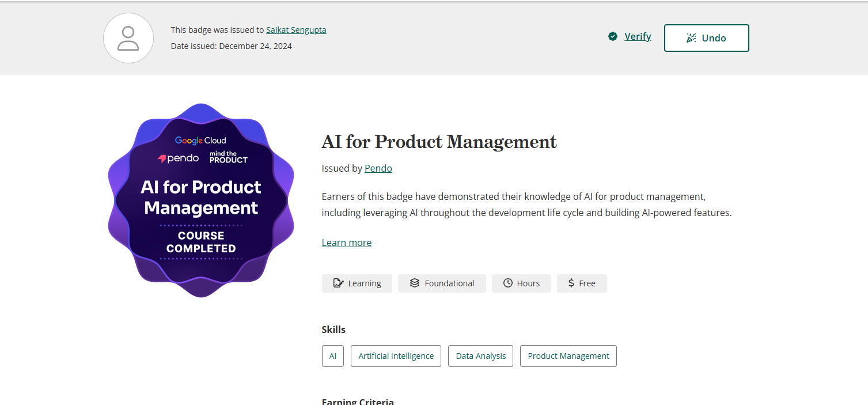The width and height of the screenshot is (868, 405).
Task: Click the Google Cloud logo on badge
Action: [200, 141]
